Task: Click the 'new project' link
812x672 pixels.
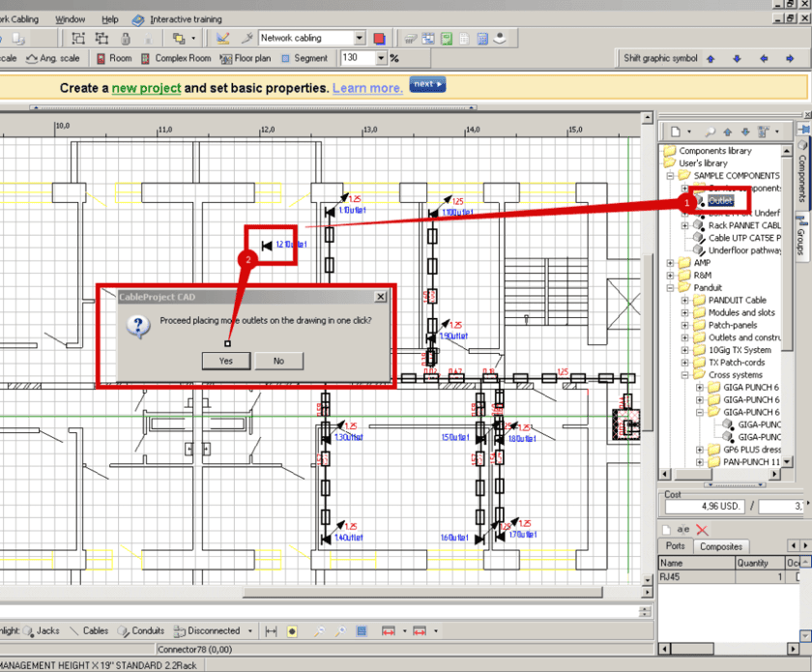Action: [x=146, y=87]
